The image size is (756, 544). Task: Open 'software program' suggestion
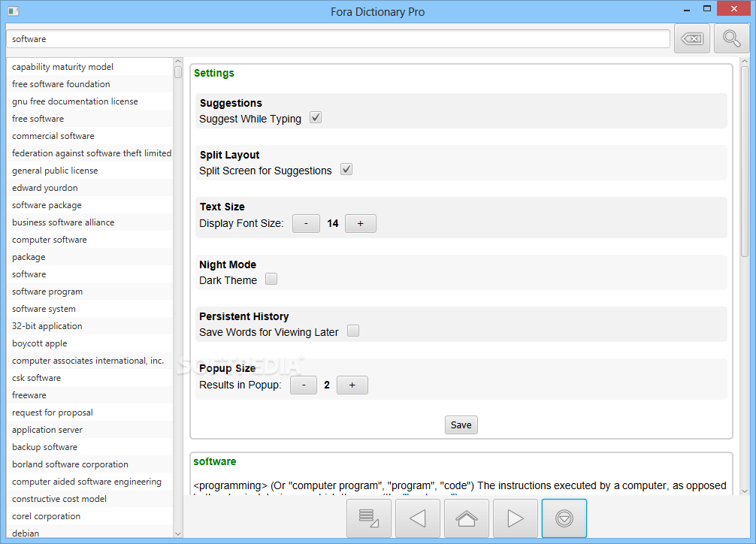[89, 292]
